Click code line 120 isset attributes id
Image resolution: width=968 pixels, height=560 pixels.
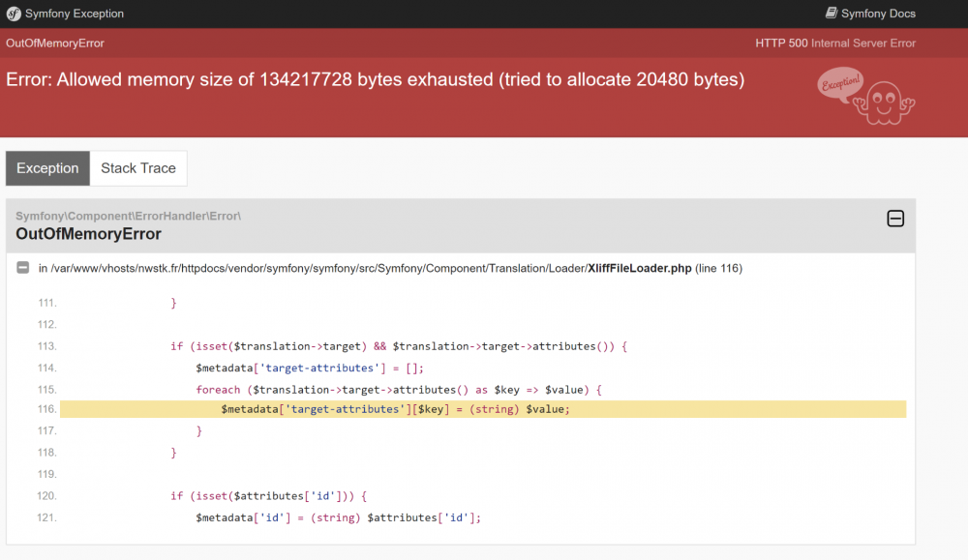point(268,496)
